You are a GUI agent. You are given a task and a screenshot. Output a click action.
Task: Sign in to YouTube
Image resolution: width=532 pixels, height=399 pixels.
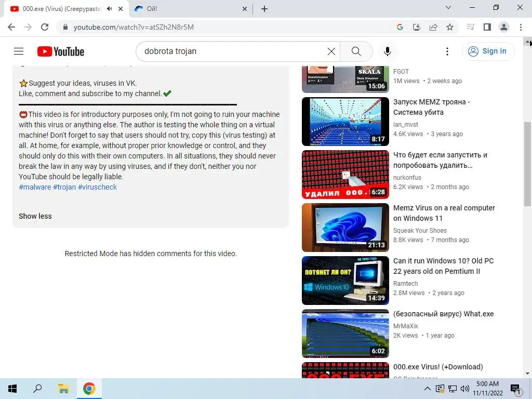tap(488, 51)
